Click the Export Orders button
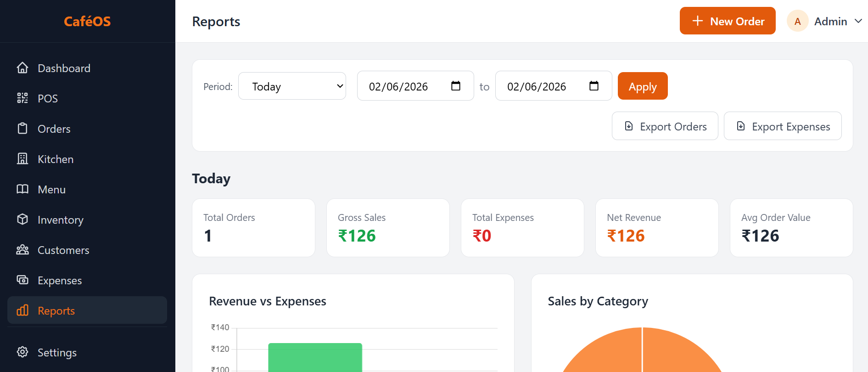Screen dimensions: 868x372 point(665,126)
